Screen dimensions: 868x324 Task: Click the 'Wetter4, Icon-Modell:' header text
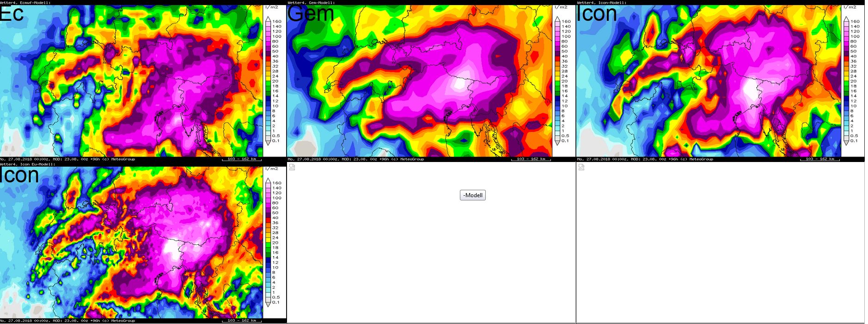[602, 2]
